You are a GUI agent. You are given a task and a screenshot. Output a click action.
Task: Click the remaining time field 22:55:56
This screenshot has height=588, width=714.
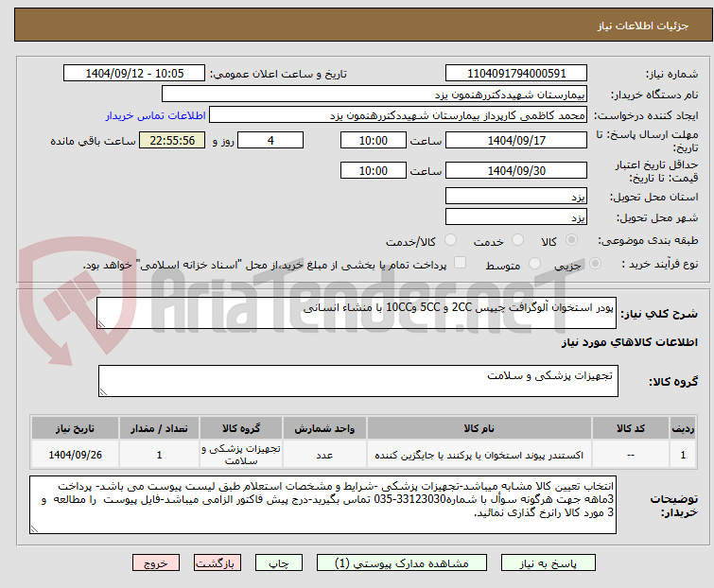point(172,140)
